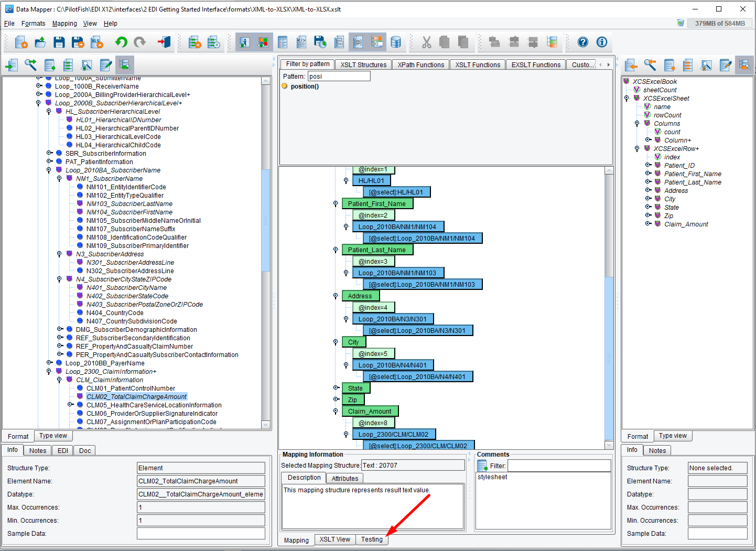756x551 pixels.
Task: Open the XSLT Structures tab
Action: coord(363,65)
